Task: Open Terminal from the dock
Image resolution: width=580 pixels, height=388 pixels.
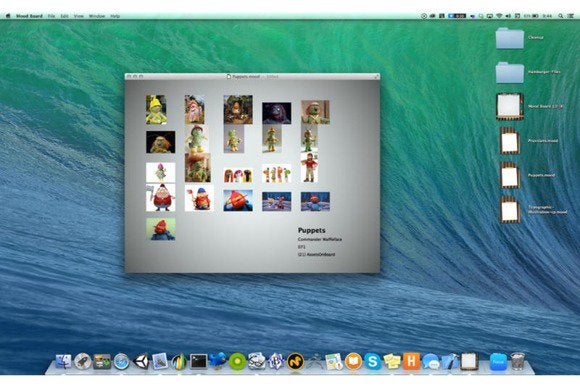Action: pyautogui.click(x=198, y=361)
